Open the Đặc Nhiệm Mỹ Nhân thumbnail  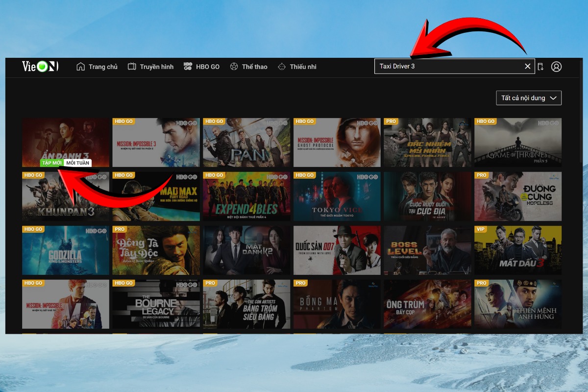pyautogui.click(x=427, y=142)
